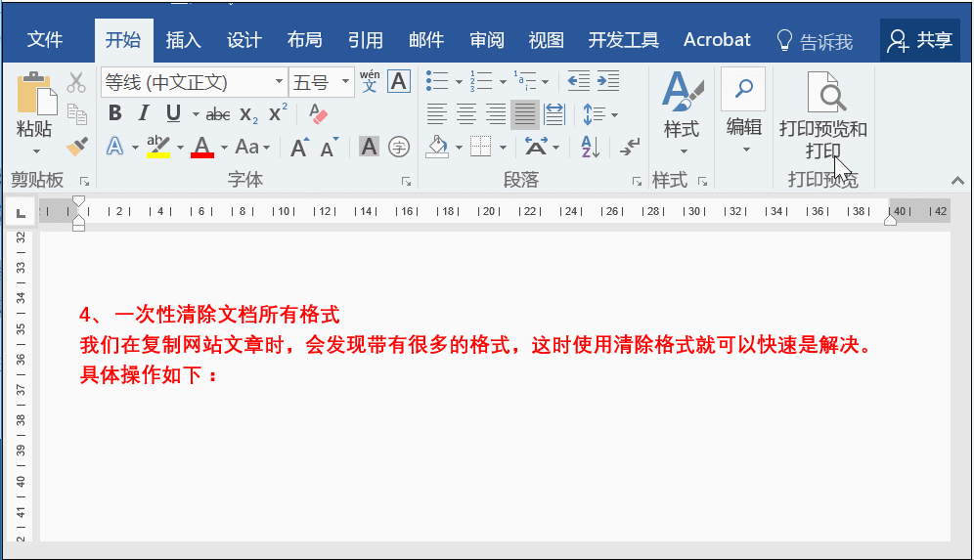Align text right
Image resolution: width=974 pixels, height=560 pixels.
point(495,114)
